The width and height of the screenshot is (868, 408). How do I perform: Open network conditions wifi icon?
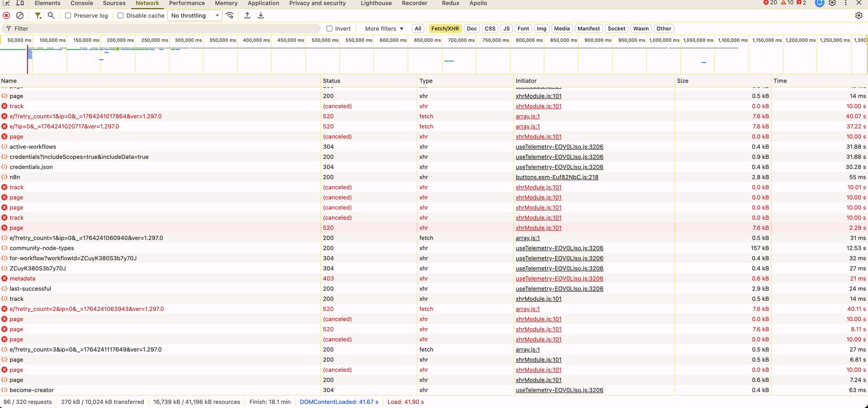point(230,15)
